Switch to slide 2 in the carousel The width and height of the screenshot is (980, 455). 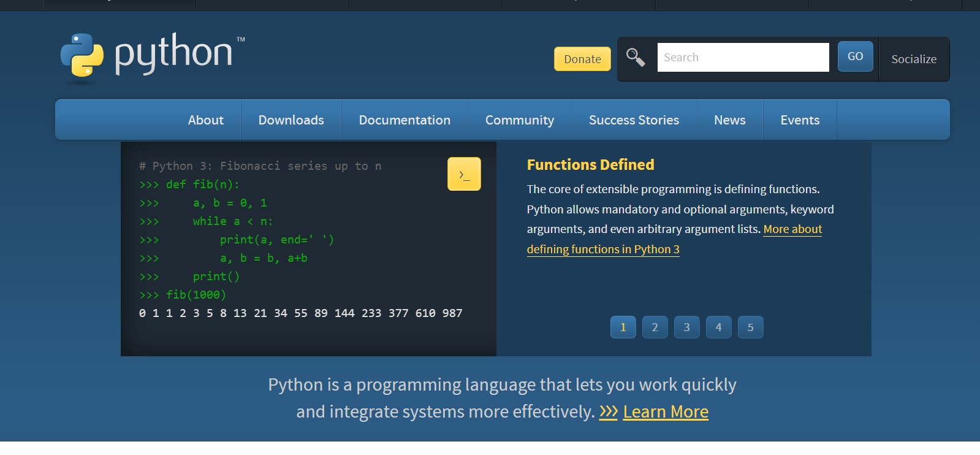click(x=655, y=327)
